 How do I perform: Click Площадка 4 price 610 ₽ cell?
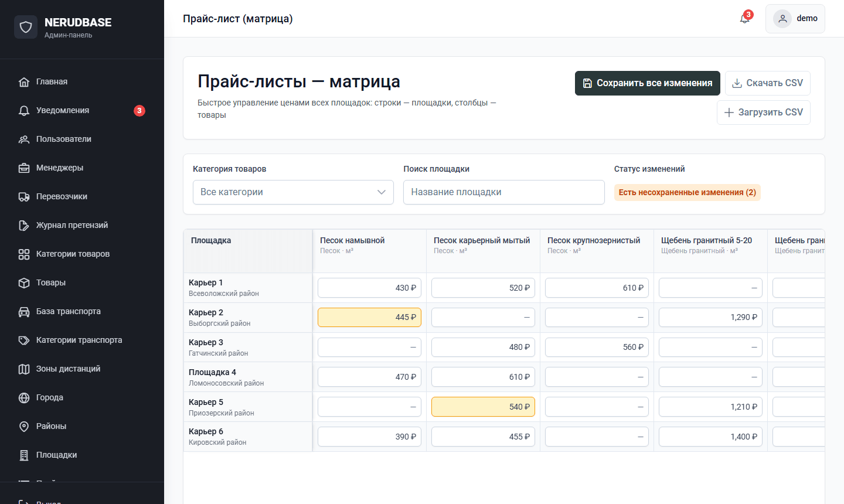(x=483, y=377)
